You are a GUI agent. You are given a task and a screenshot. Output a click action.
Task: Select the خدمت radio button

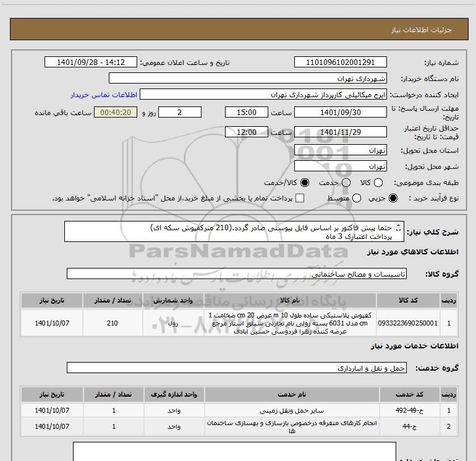346,183
